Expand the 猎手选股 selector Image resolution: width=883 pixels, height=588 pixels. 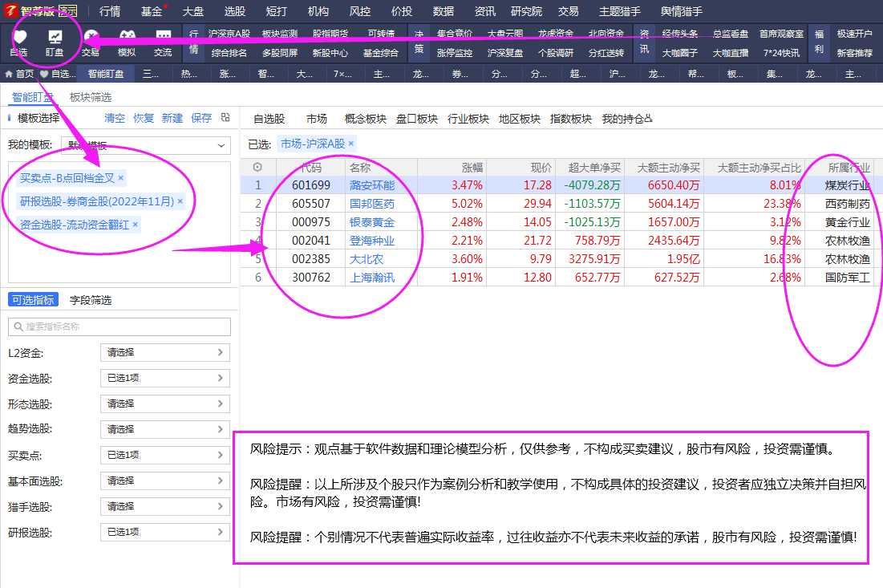[165, 506]
